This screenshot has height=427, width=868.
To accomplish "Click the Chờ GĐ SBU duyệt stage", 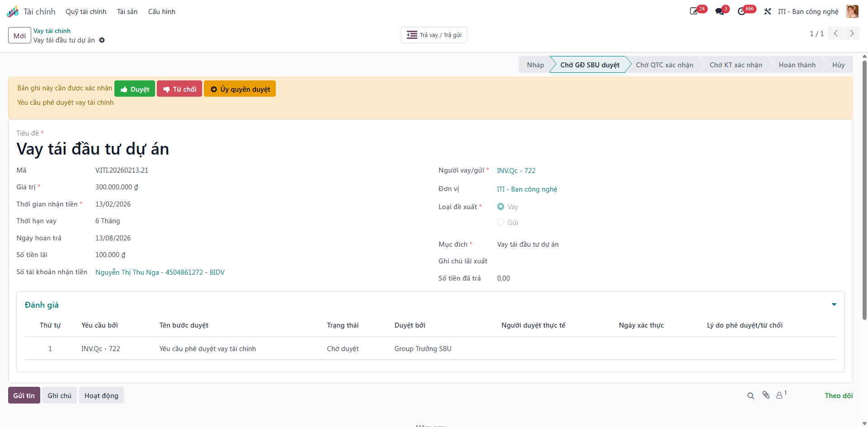I will [590, 65].
